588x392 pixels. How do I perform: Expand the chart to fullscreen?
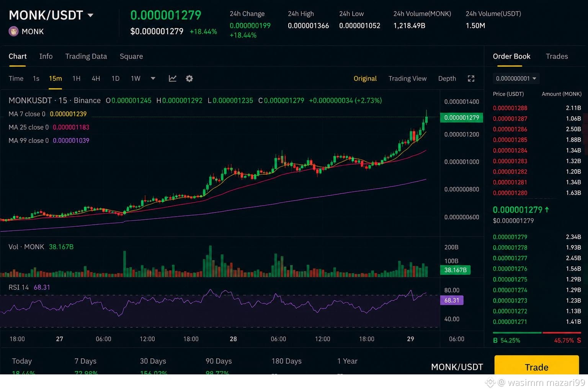coord(471,78)
